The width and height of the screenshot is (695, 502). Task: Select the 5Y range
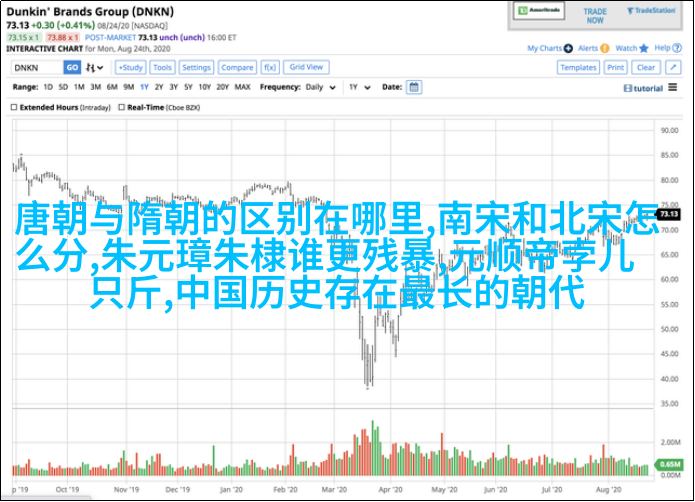click(188, 87)
